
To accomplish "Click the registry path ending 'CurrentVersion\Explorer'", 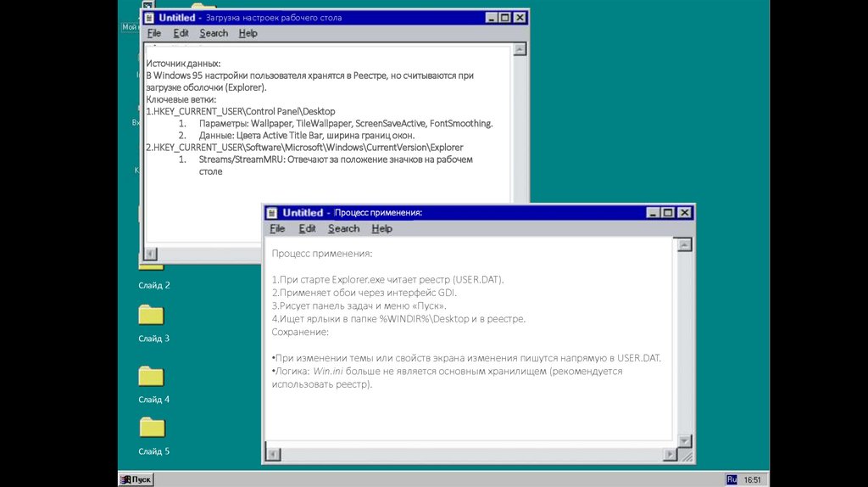I will [x=309, y=148].
